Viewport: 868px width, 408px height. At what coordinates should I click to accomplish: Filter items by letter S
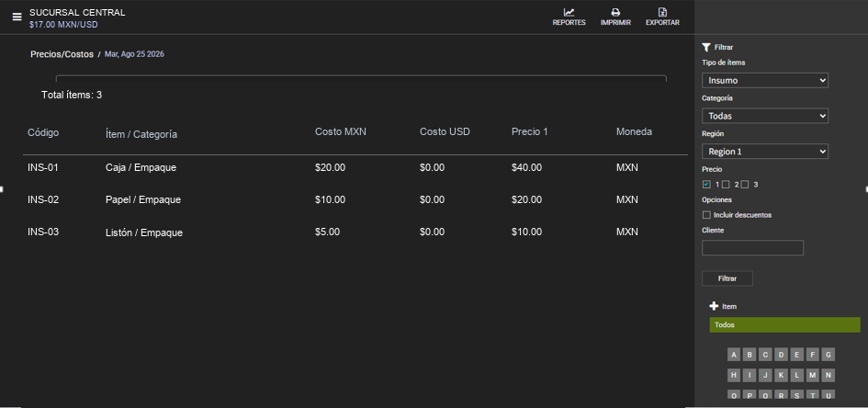click(797, 395)
